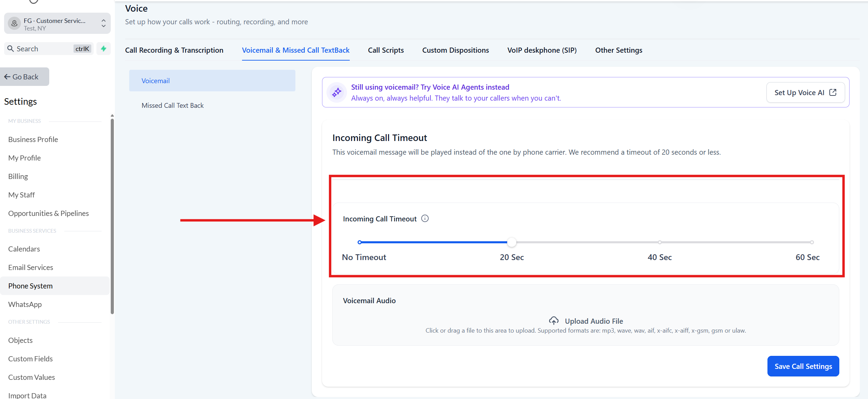This screenshot has height=399, width=868.
Task: Open the Call Recording & Transcription tab
Action: coord(174,50)
